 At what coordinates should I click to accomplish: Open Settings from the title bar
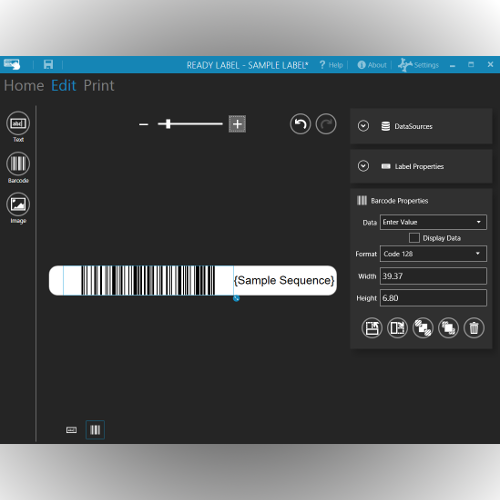[x=419, y=65]
